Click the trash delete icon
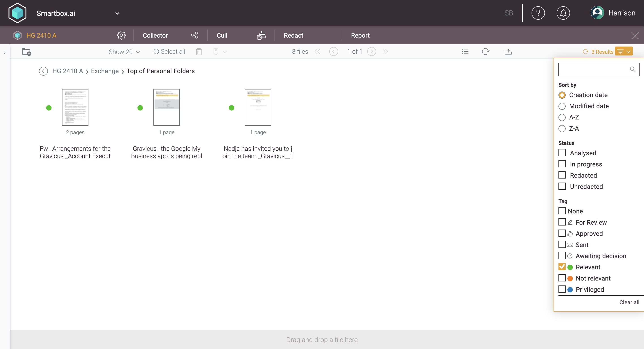The image size is (644, 349). (x=199, y=52)
